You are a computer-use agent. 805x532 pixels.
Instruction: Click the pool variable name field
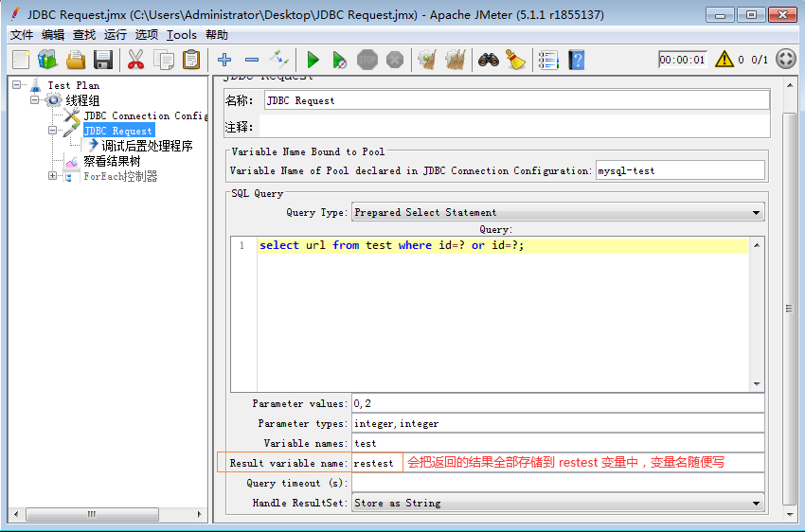pos(680,170)
